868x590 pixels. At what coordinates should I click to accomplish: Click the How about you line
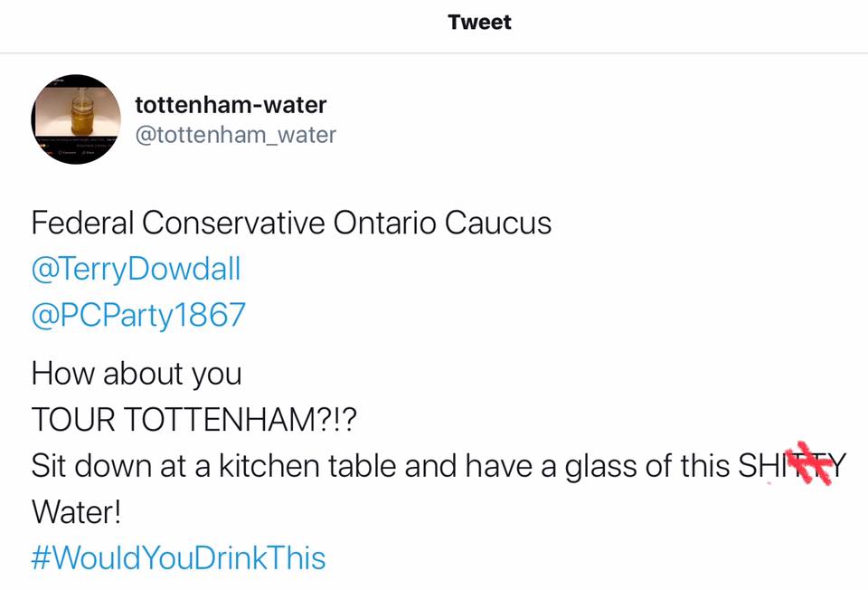(137, 374)
